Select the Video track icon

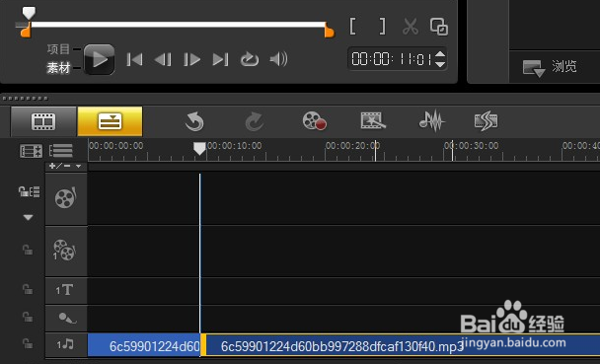(x=66, y=197)
